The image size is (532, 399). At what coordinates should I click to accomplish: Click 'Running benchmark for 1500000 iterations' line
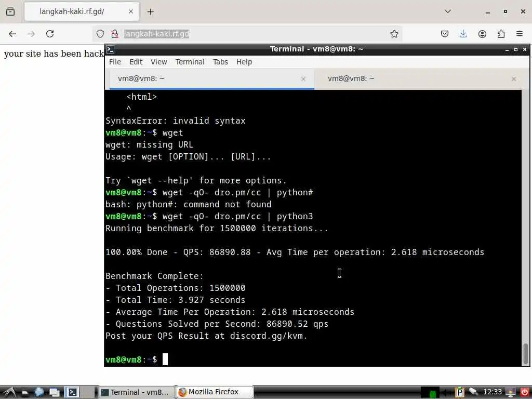(x=217, y=229)
